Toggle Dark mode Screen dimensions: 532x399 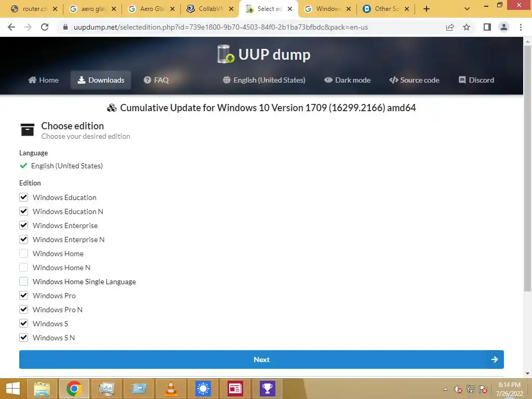pyautogui.click(x=347, y=80)
